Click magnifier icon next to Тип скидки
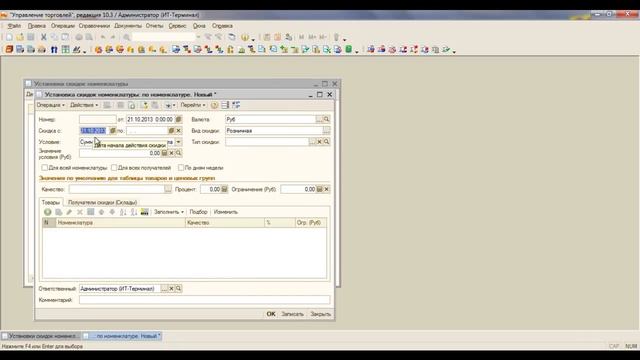Image resolution: width=640 pixels, height=360 pixels. [327, 142]
